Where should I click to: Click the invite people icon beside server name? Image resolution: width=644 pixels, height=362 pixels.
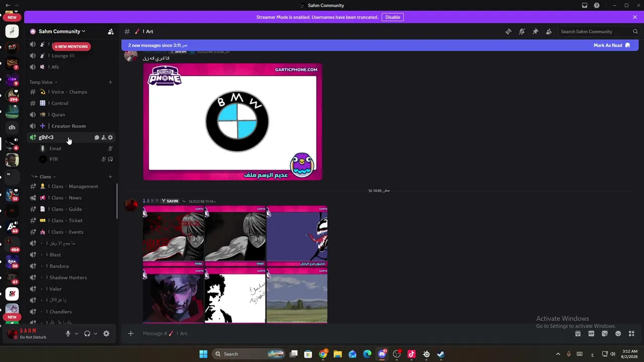point(111,31)
